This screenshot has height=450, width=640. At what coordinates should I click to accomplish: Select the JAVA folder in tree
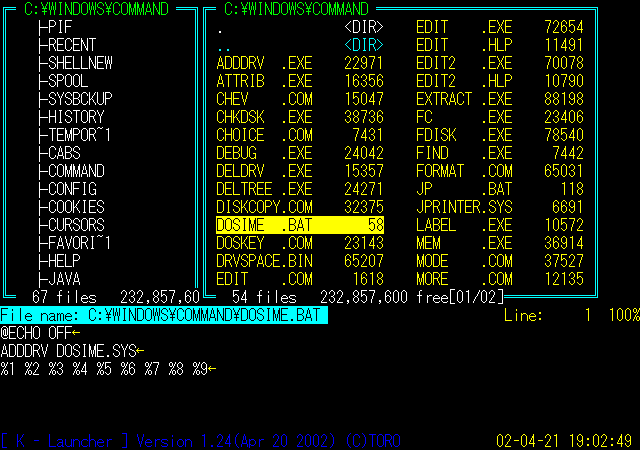click(x=64, y=279)
